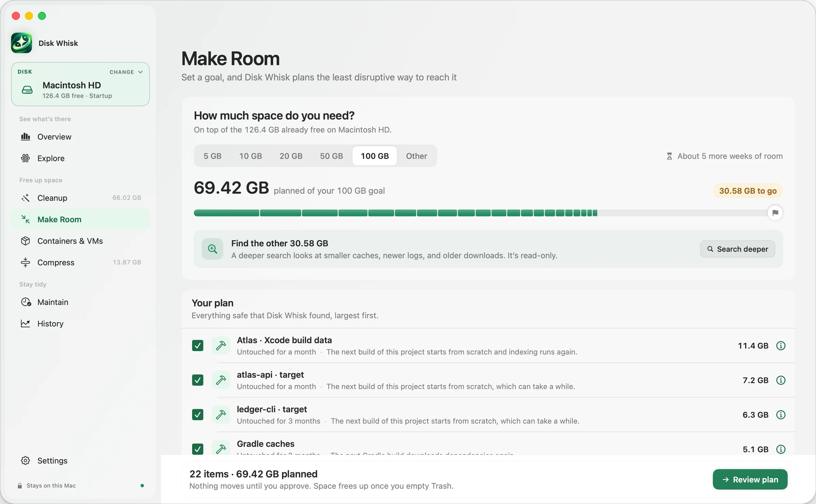
Task: Click the green status dot in sidebar footer
Action: 142,486
